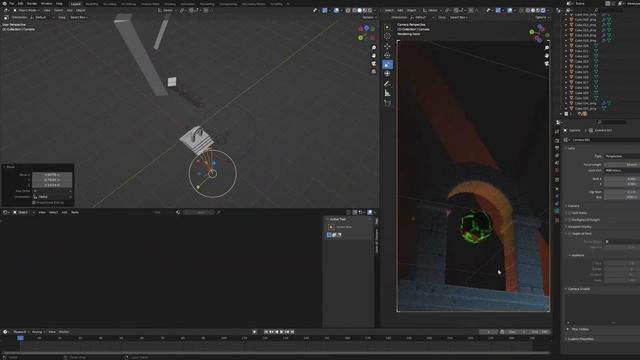Select the Cursor tool in camera viewport toolbar
The image size is (640, 360).
[387, 36]
